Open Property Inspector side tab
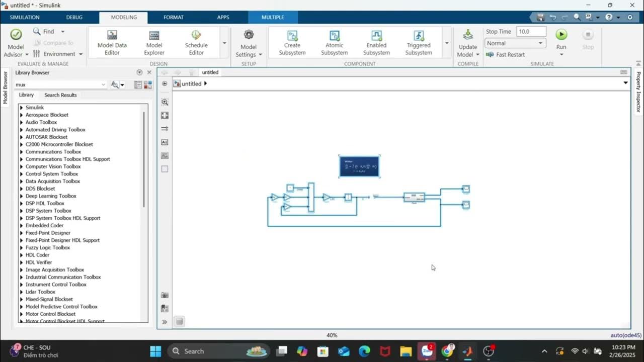The width and height of the screenshot is (644, 362). point(638,92)
